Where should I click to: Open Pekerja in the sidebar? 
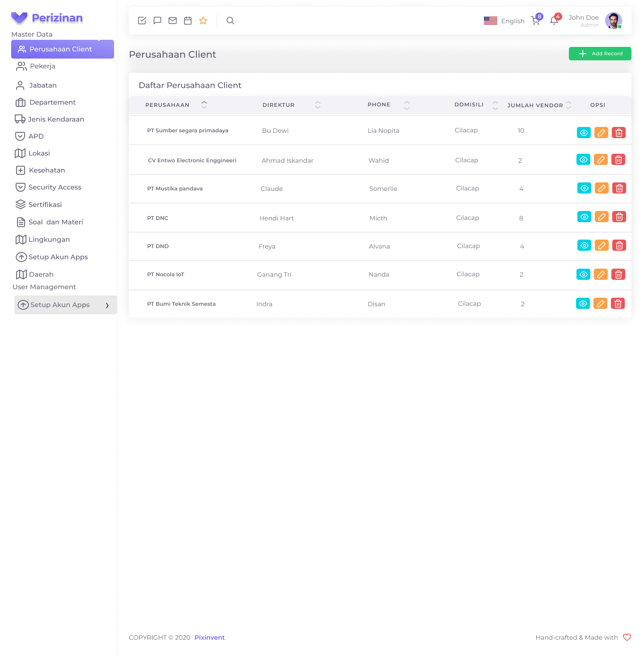42,66
